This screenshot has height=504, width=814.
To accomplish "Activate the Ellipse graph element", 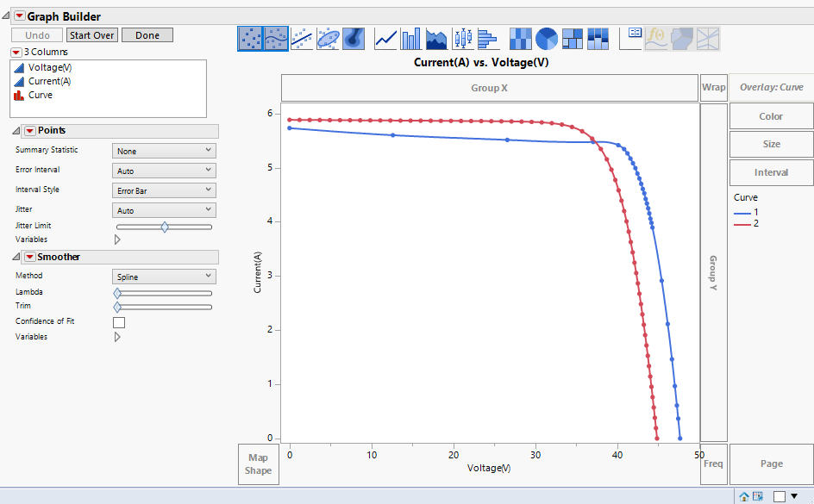I will click(x=328, y=39).
